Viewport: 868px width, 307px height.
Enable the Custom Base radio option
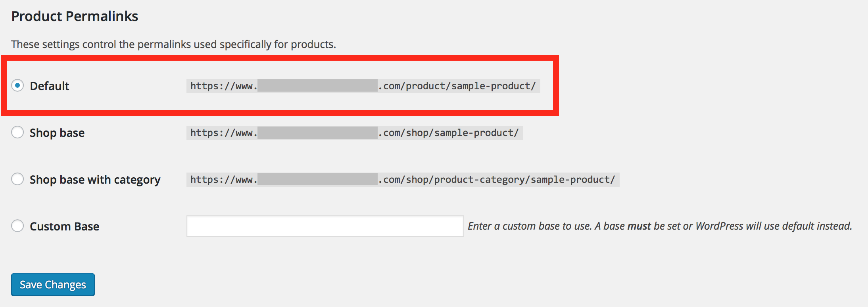point(17,226)
